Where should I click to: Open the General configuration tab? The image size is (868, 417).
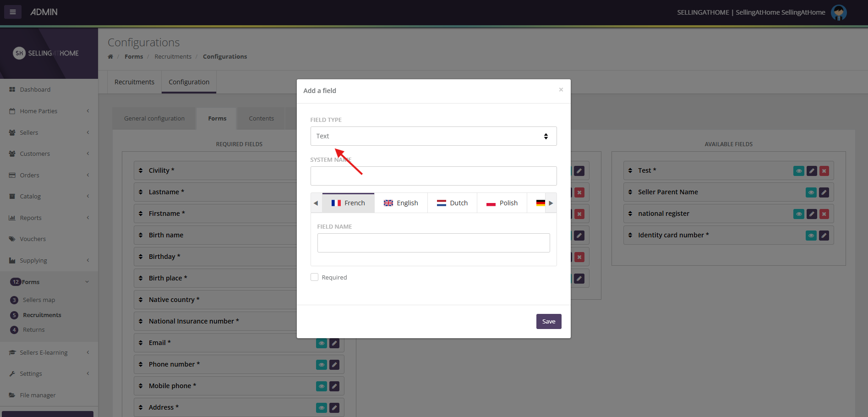[x=154, y=118]
